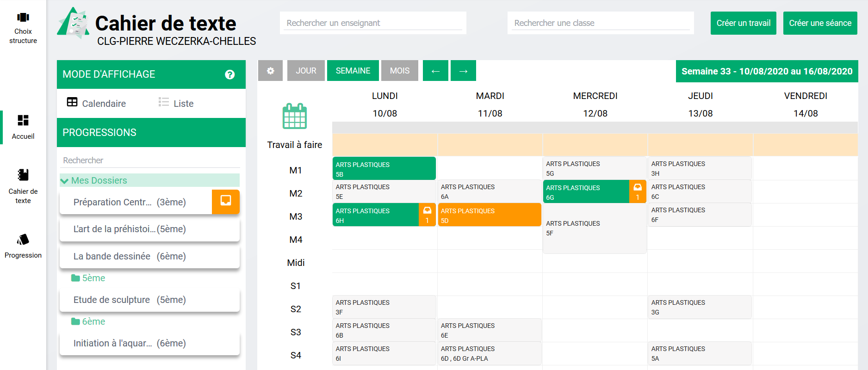Open Cahier de texte sidebar icon
Screen dimensions: 868x370
pyautogui.click(x=23, y=175)
